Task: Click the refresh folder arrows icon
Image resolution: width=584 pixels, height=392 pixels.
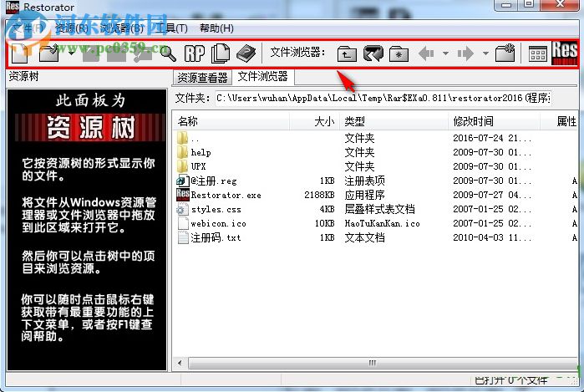Action: (373, 53)
